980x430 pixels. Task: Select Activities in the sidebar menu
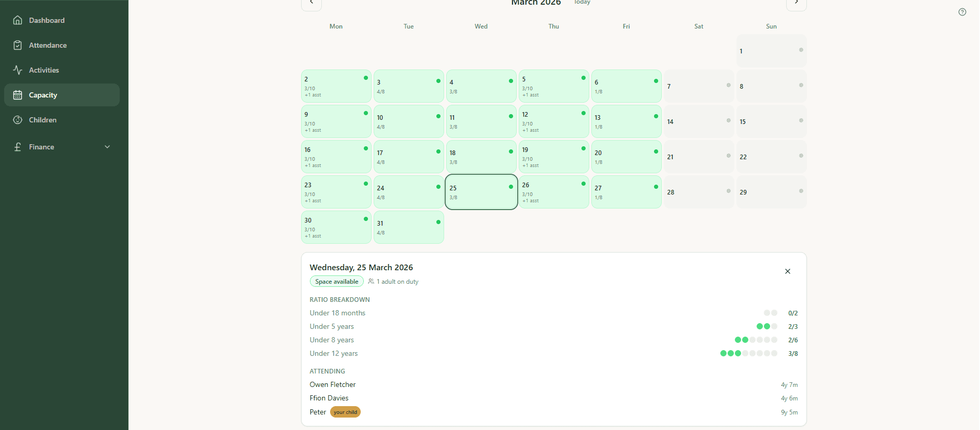tap(44, 70)
